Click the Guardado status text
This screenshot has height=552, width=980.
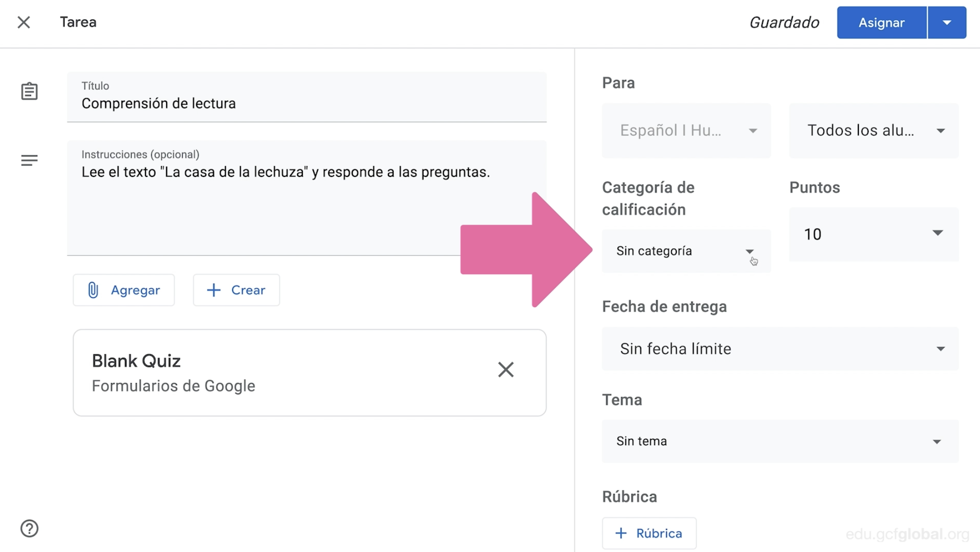pyautogui.click(x=784, y=22)
